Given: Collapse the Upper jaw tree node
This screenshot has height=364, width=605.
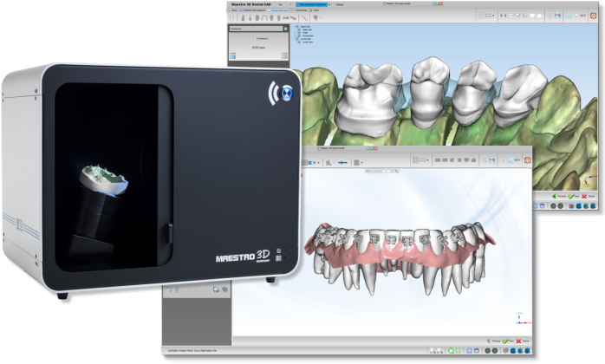Looking at the screenshot, I should (293, 27).
